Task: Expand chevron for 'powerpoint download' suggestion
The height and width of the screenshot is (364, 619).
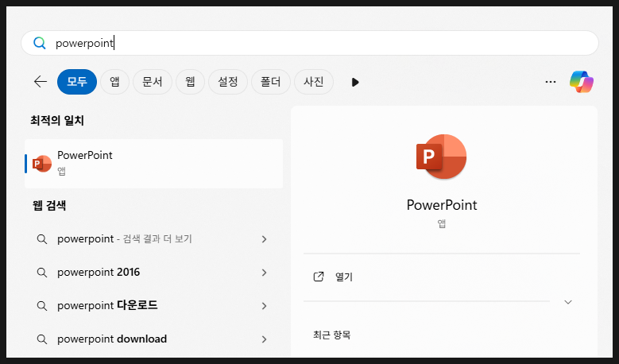Action: [264, 339]
